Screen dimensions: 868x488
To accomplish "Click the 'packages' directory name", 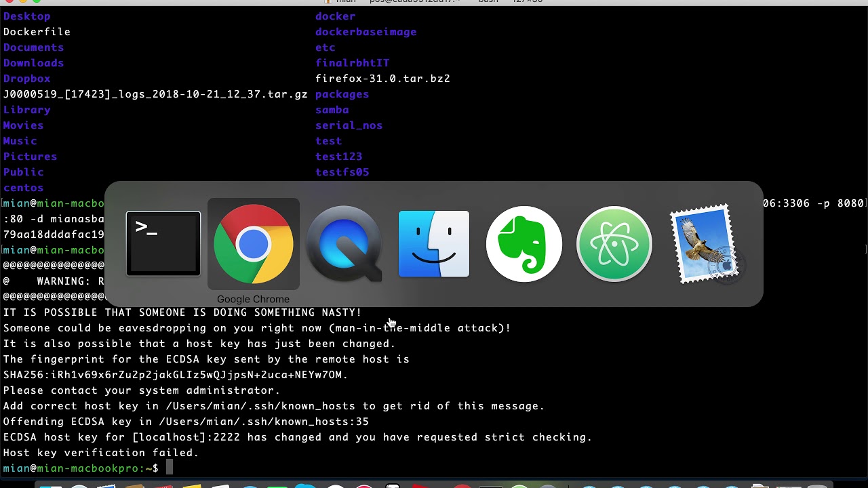I will [x=342, y=94].
